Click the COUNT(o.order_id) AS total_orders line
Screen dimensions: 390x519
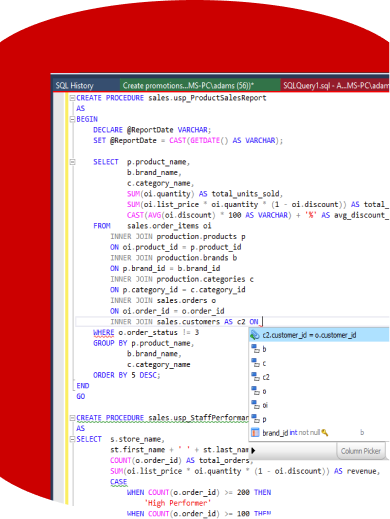click(182, 461)
